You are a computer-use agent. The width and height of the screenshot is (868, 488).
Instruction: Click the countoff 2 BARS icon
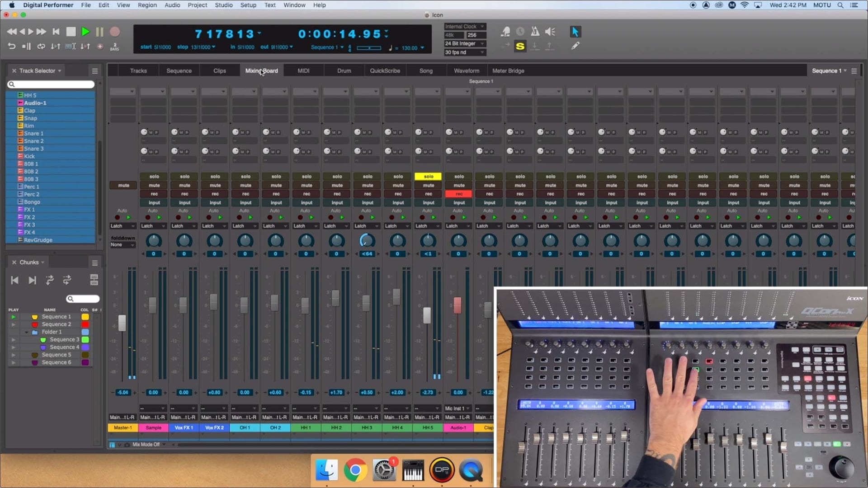(115, 46)
